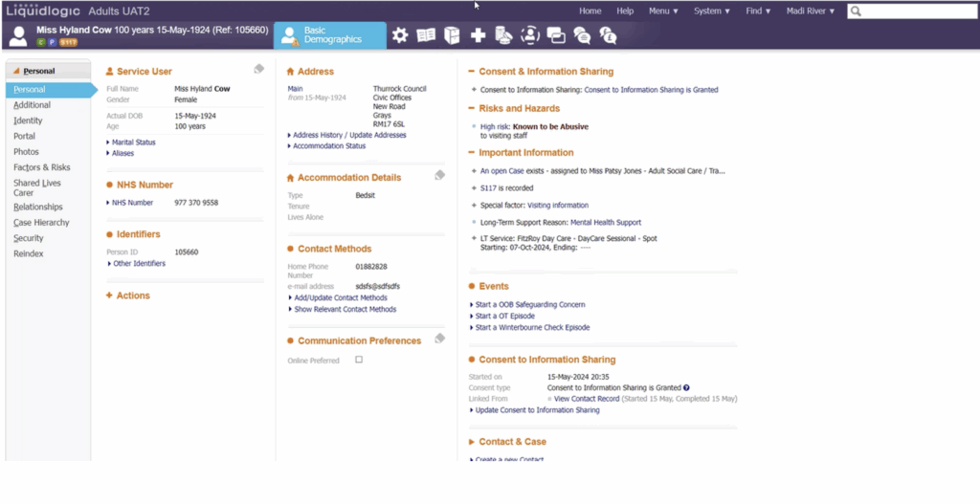Select the Basic Demographics tab
This screenshot has width=980, height=504.
pos(330,35)
